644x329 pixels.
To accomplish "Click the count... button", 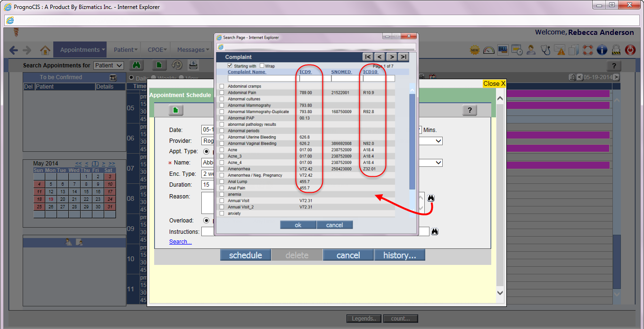I will point(401,319).
